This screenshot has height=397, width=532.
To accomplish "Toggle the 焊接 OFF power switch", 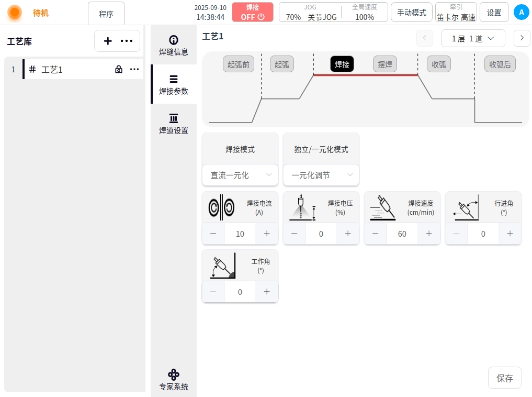I will (x=253, y=12).
